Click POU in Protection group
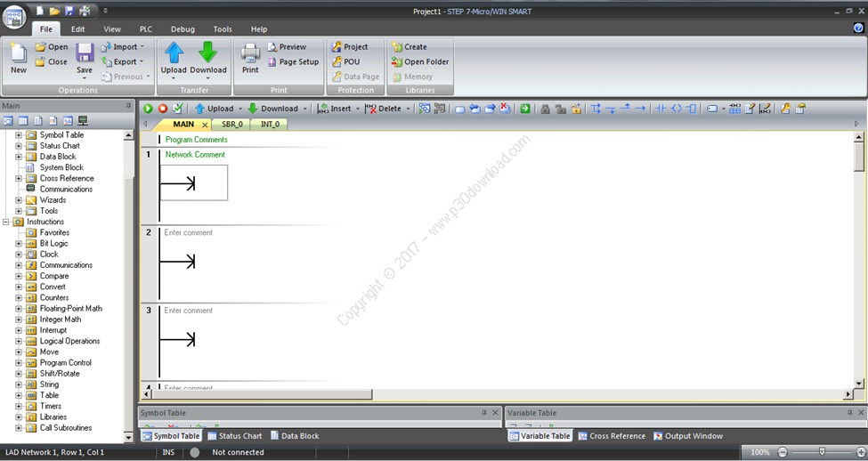868x461 pixels. tap(346, 62)
